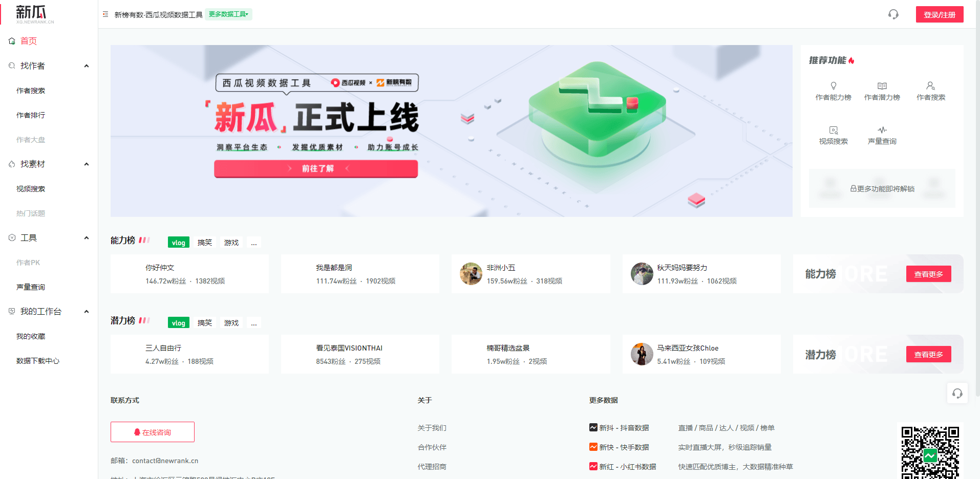The width and height of the screenshot is (980, 479).
Task: Click the 前往了解 banner button
Action: pos(316,168)
